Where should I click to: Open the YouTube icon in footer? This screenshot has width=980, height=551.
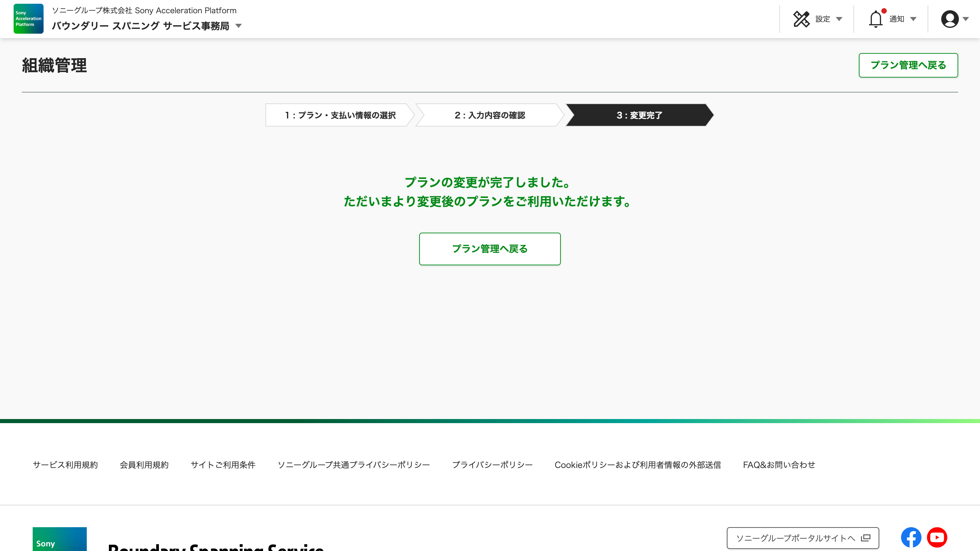(937, 537)
